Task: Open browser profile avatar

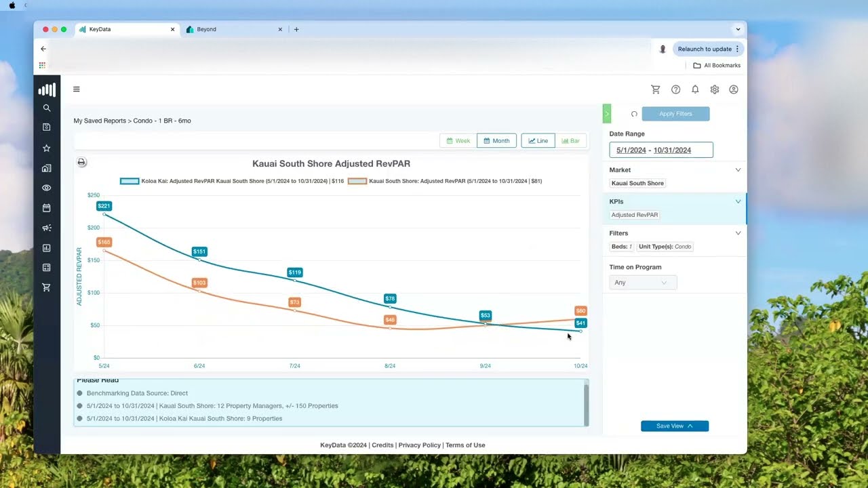Action: tap(663, 49)
